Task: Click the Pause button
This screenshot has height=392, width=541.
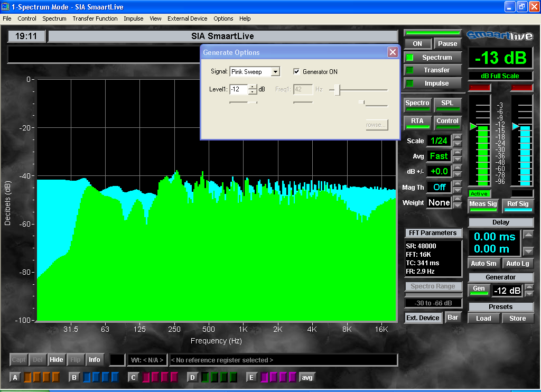Action: [x=447, y=44]
